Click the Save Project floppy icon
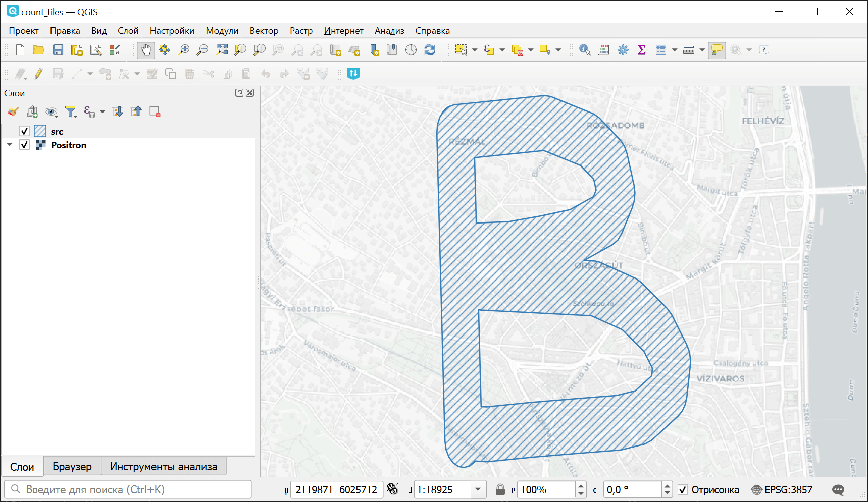The width and height of the screenshot is (868, 502). click(58, 50)
